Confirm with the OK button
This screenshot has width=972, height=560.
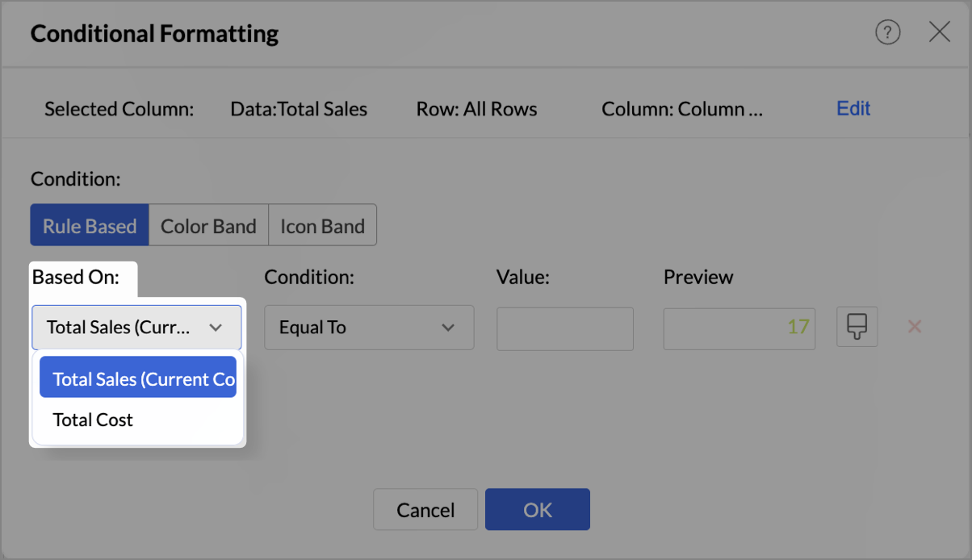[x=537, y=510]
